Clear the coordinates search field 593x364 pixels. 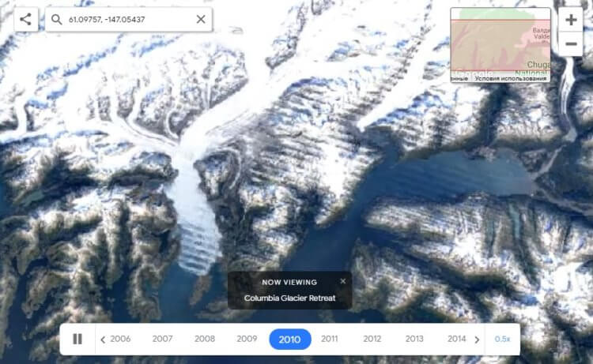(x=201, y=19)
